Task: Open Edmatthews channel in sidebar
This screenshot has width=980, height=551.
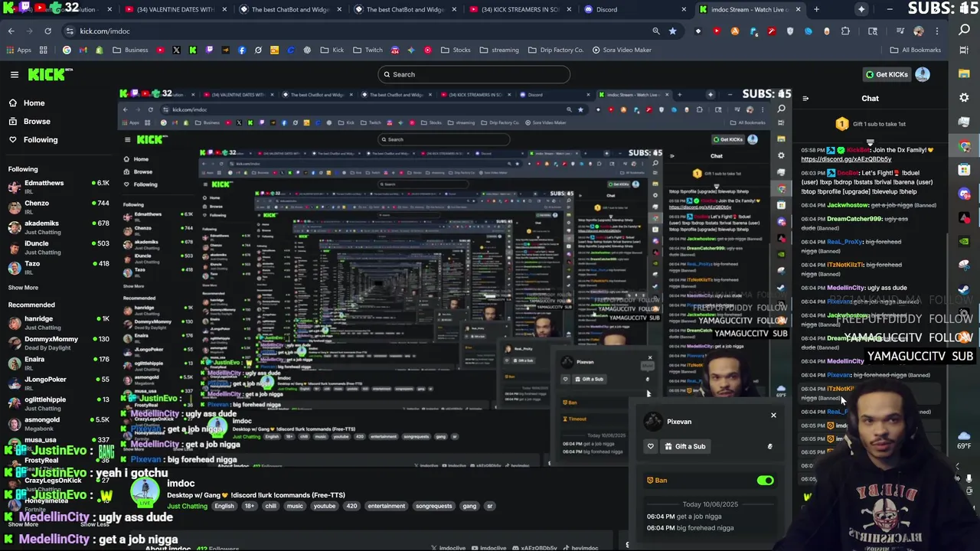Action: pyautogui.click(x=58, y=187)
